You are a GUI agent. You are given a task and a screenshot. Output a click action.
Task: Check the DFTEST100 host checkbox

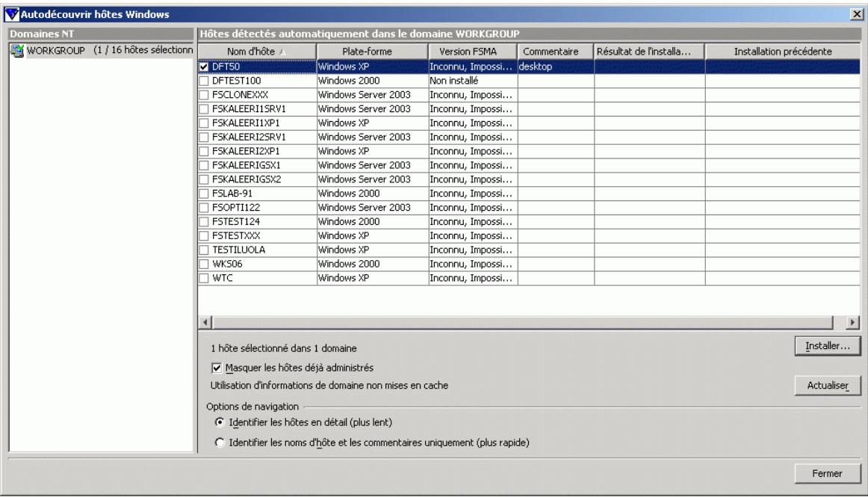pos(204,81)
